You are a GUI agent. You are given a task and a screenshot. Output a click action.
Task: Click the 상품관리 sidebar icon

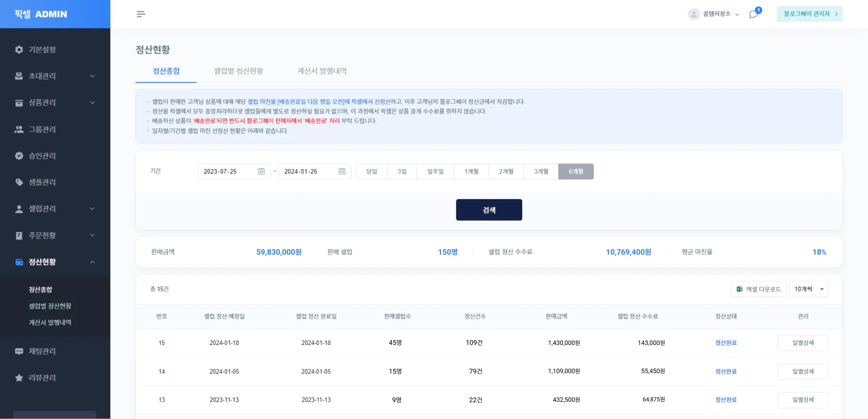pyautogui.click(x=19, y=103)
